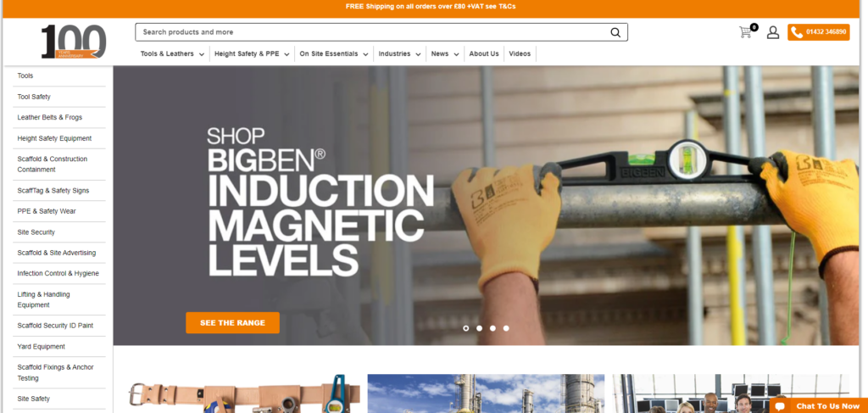The width and height of the screenshot is (868, 413).
Task: Open the About Us menu item
Action: (x=484, y=53)
